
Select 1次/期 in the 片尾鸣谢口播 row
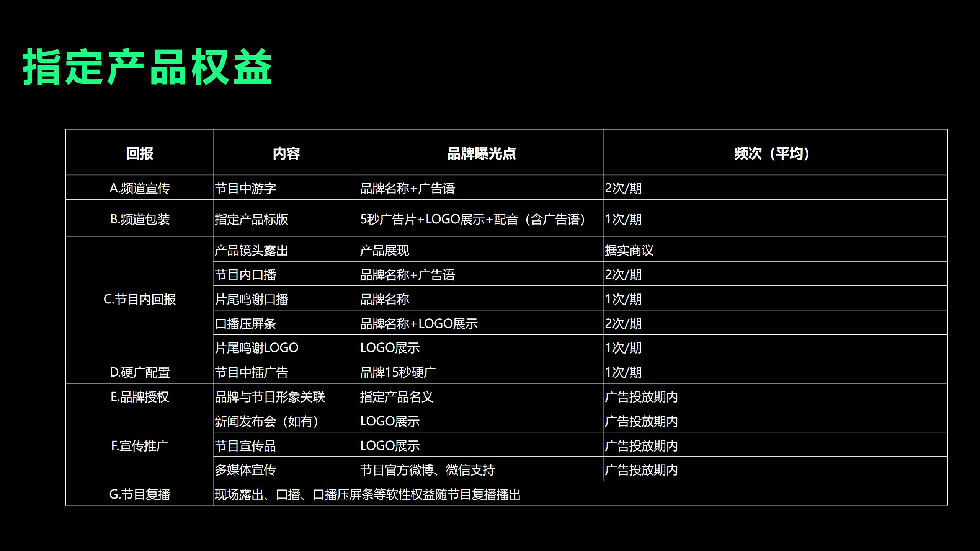pos(776,298)
